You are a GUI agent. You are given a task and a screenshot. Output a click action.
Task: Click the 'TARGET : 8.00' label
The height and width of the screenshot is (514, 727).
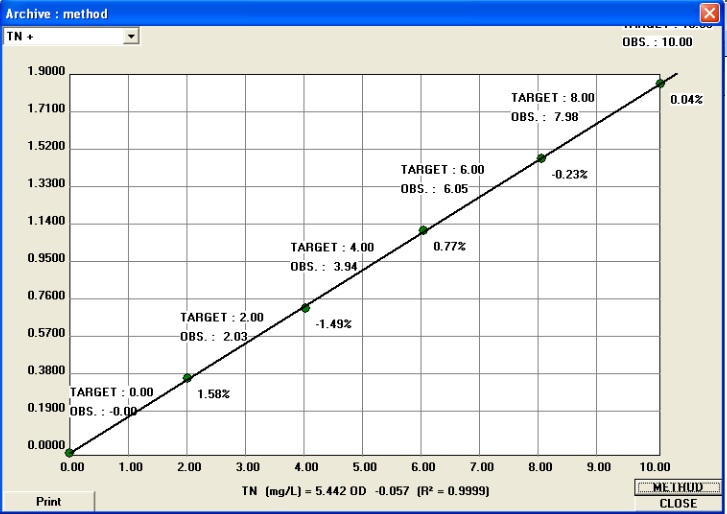coord(553,97)
